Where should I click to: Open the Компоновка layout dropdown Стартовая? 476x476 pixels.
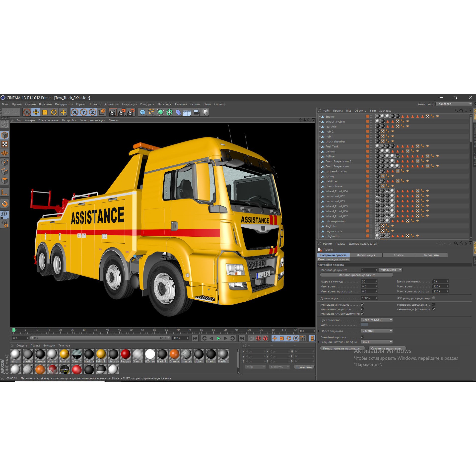454,104
